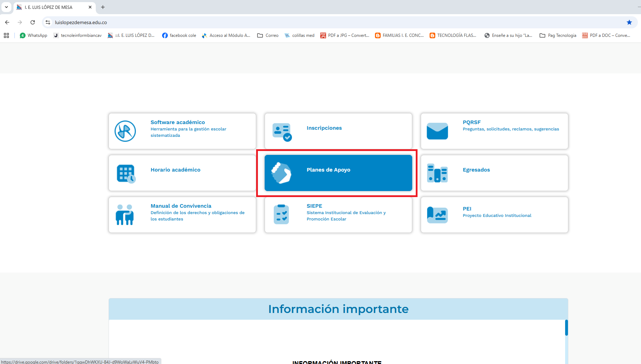
Task: Click the PEI chart icon
Action: click(x=437, y=215)
